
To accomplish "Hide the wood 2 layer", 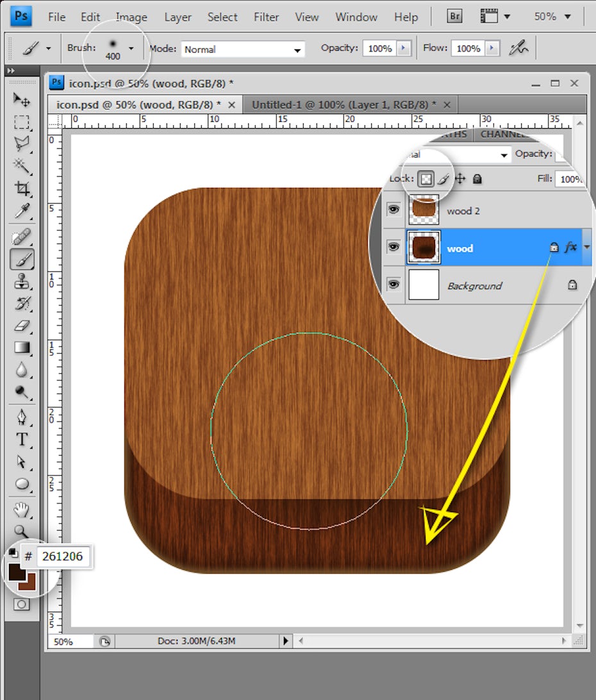I will click(x=393, y=210).
